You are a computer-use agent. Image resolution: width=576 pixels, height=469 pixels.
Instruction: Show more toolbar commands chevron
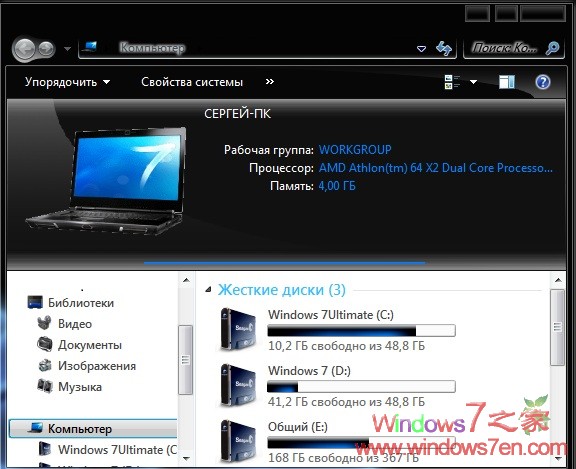[270, 81]
